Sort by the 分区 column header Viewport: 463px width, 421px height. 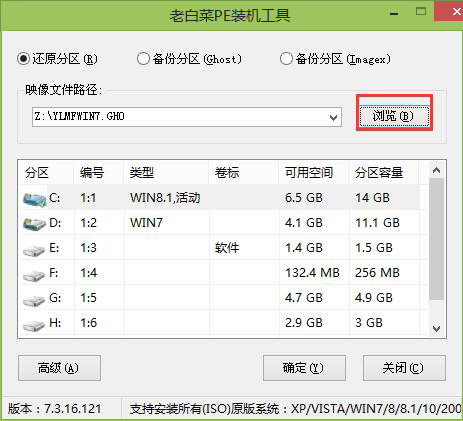point(46,173)
